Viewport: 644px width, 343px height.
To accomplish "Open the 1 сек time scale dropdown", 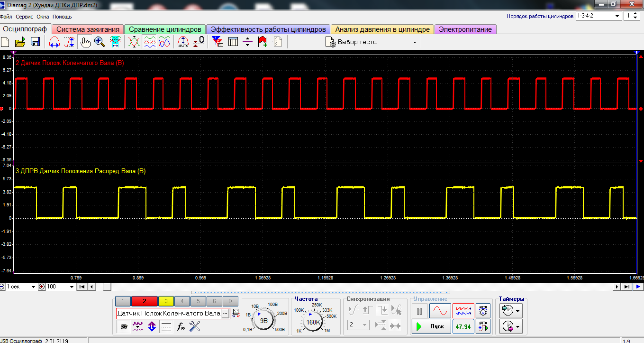I will tap(21, 287).
